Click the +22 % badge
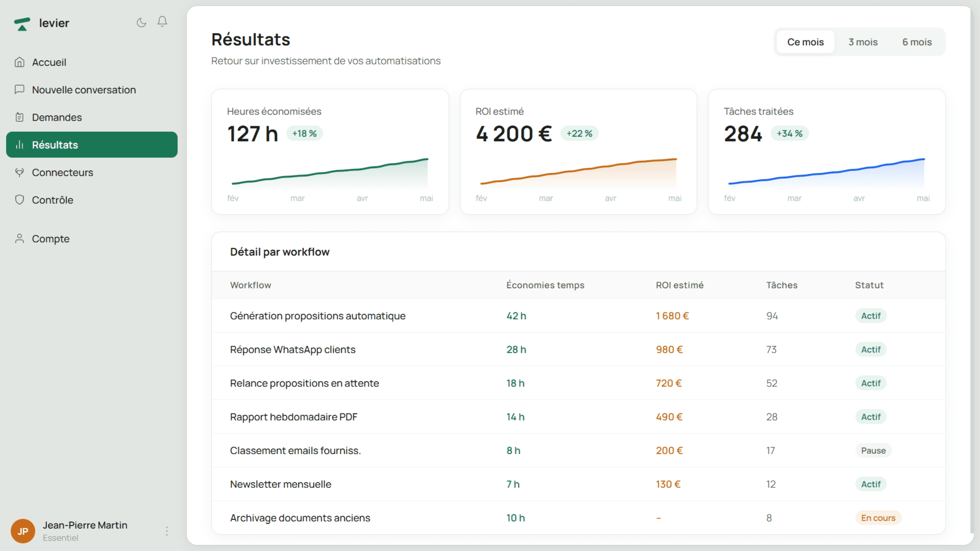The height and width of the screenshot is (551, 980). coord(579,134)
